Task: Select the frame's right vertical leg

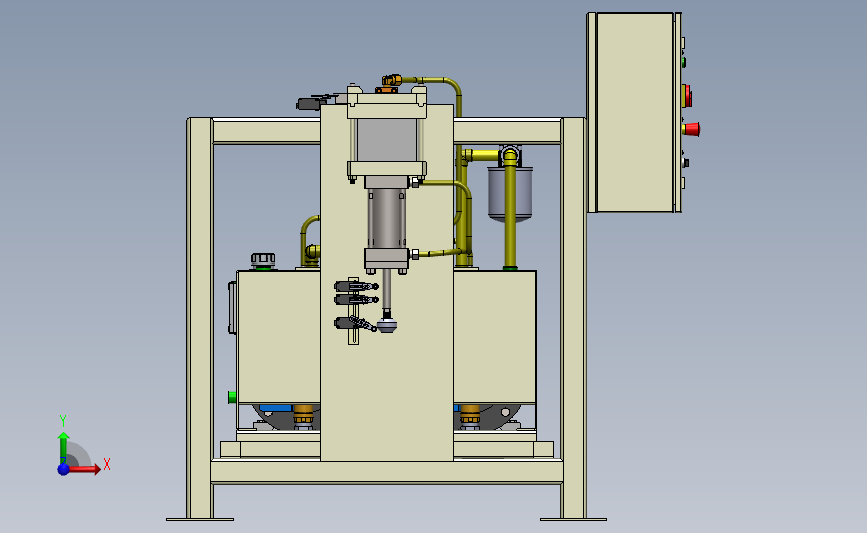Action: (x=573, y=318)
